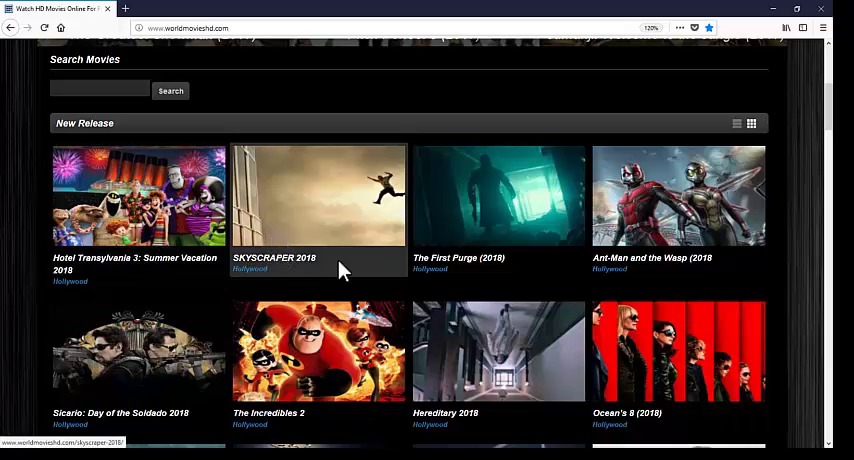The image size is (854, 460).
Task: Click the Search Movies text field
Action: (100, 89)
